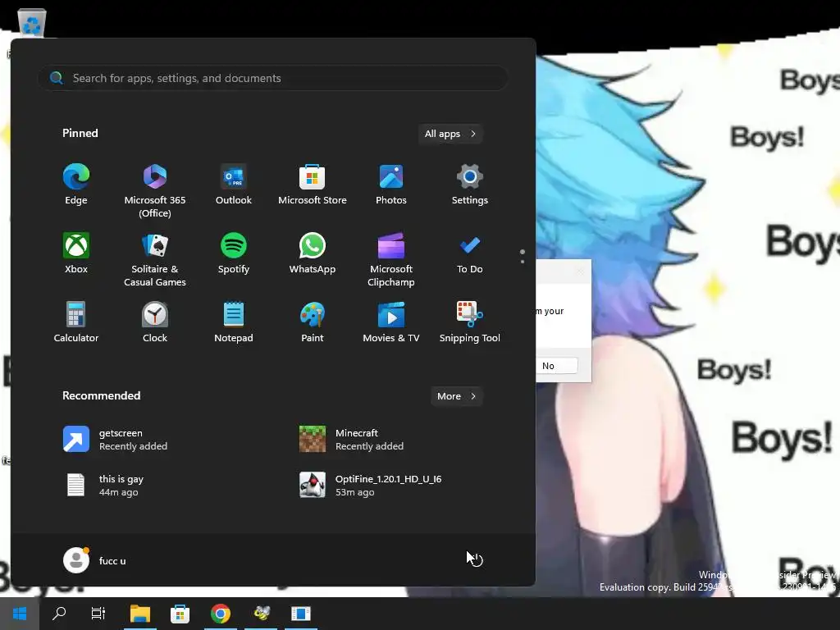
Task: Click the Start menu search field
Action: [273, 78]
